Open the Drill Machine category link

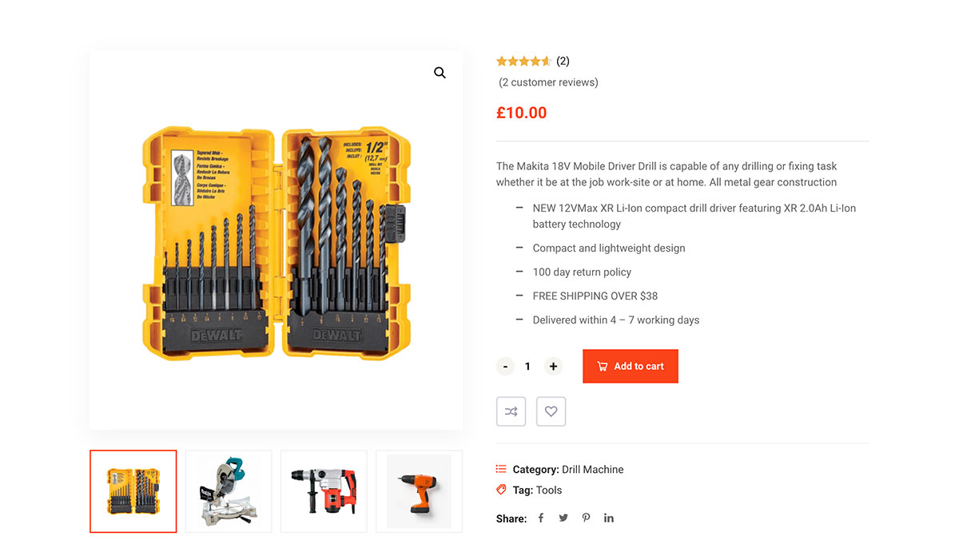592,469
